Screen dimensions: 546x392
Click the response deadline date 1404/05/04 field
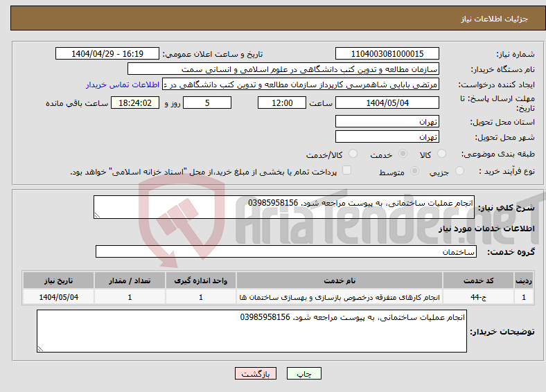click(x=387, y=103)
